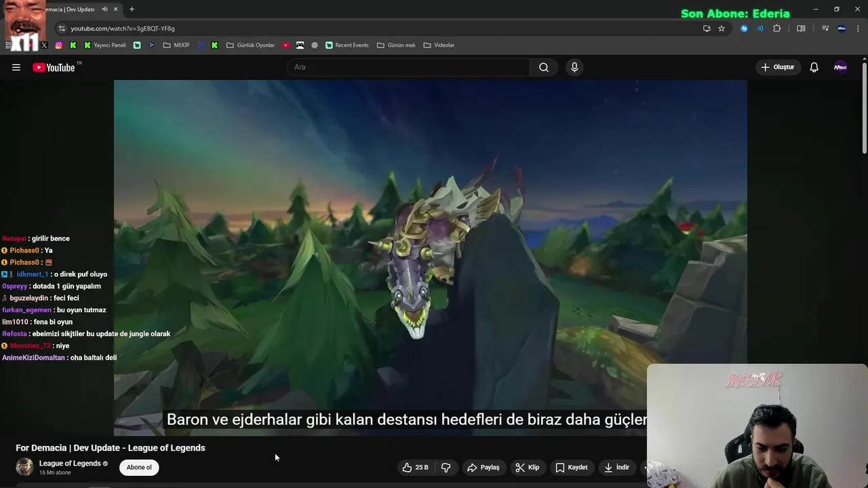The width and height of the screenshot is (868, 488).
Task: Open the dark arrow icon bookmark before MEKİP
Action: [x=151, y=45]
